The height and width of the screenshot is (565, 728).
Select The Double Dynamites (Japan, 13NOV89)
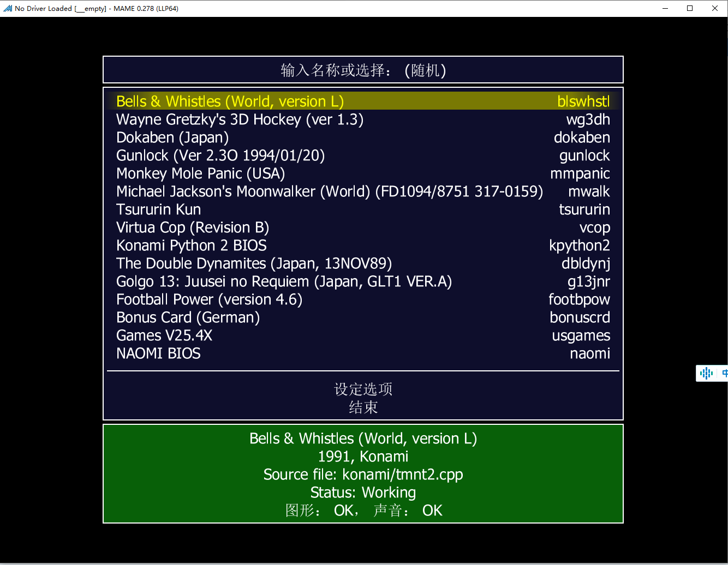point(363,263)
